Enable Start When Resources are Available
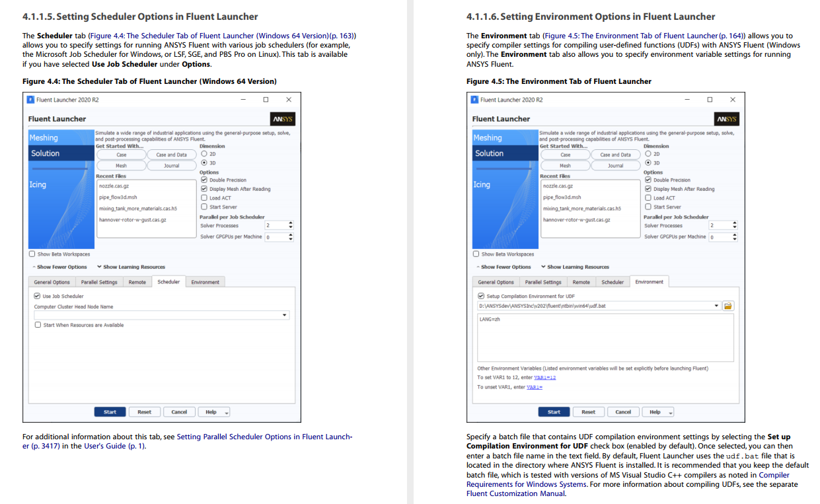This screenshot has width=820, height=504. [x=38, y=325]
